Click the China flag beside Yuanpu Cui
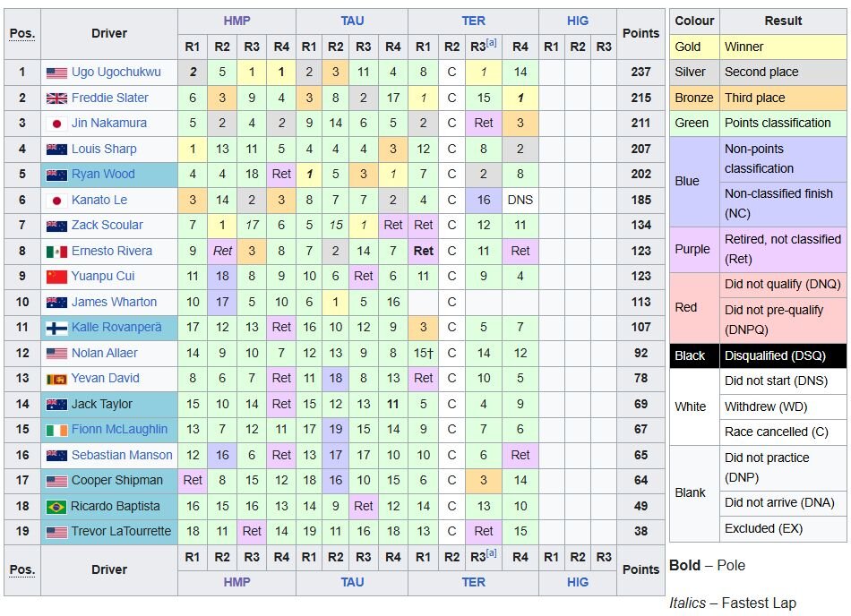Image resolution: width=851 pixels, height=616 pixels. [56, 277]
